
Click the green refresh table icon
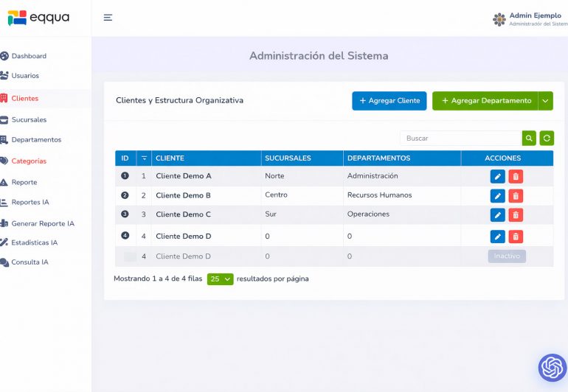pyautogui.click(x=547, y=138)
